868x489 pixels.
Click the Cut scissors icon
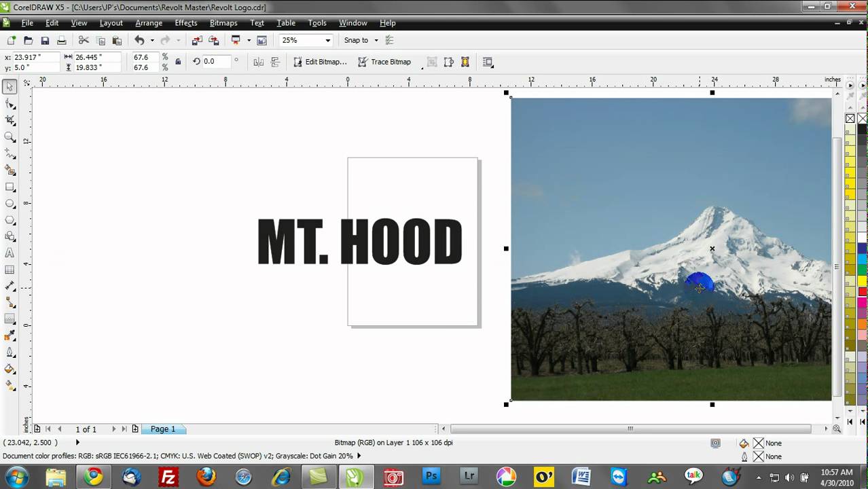84,40
